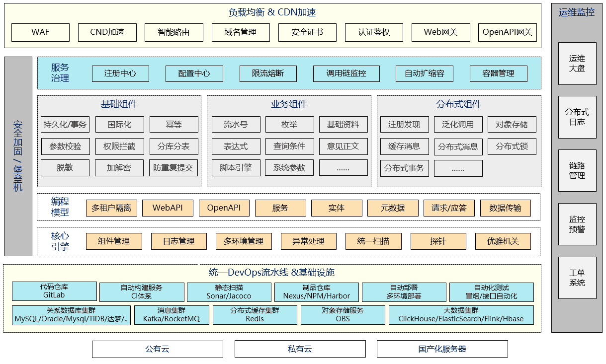
Task: Click the 数据传输 box in 编程模型
Action: pyautogui.click(x=505, y=208)
